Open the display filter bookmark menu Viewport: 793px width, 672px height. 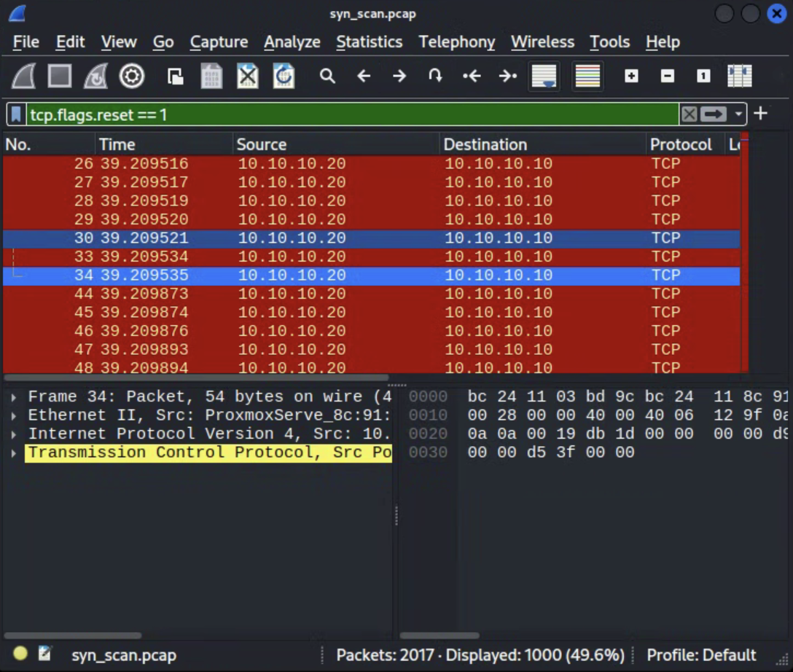(x=16, y=114)
